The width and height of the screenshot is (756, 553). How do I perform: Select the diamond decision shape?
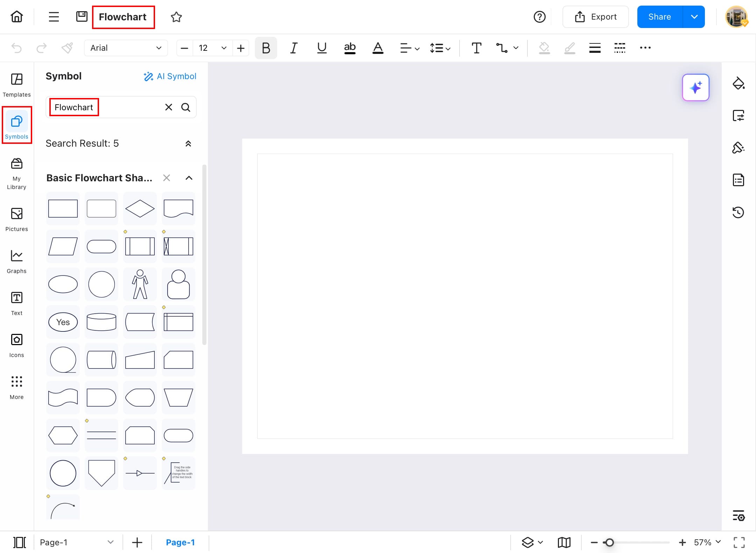[x=140, y=209]
